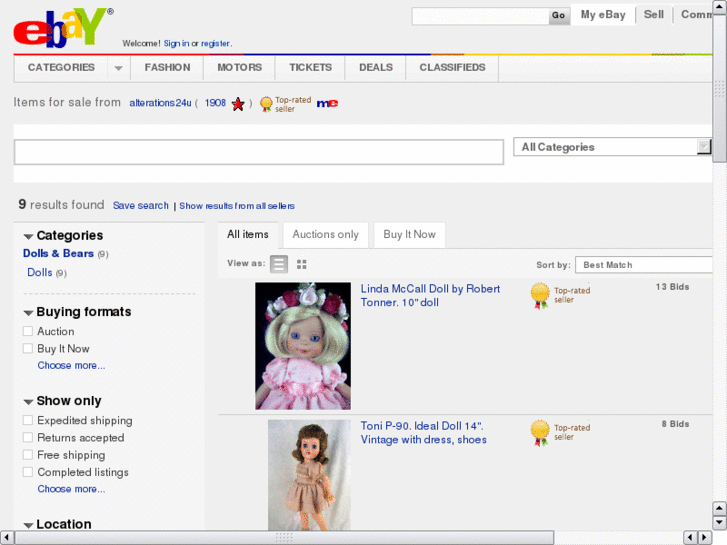Click the Sign in link
This screenshot has width=727, height=545.
point(176,44)
